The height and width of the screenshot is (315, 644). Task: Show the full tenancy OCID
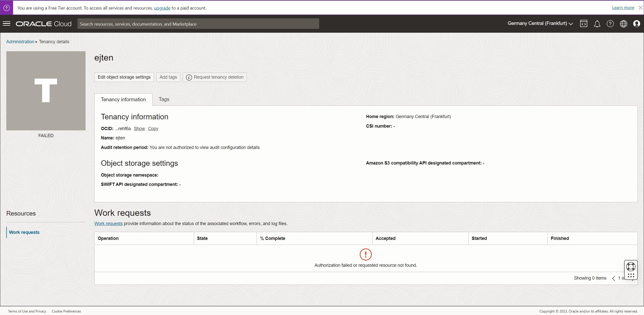pyautogui.click(x=139, y=129)
